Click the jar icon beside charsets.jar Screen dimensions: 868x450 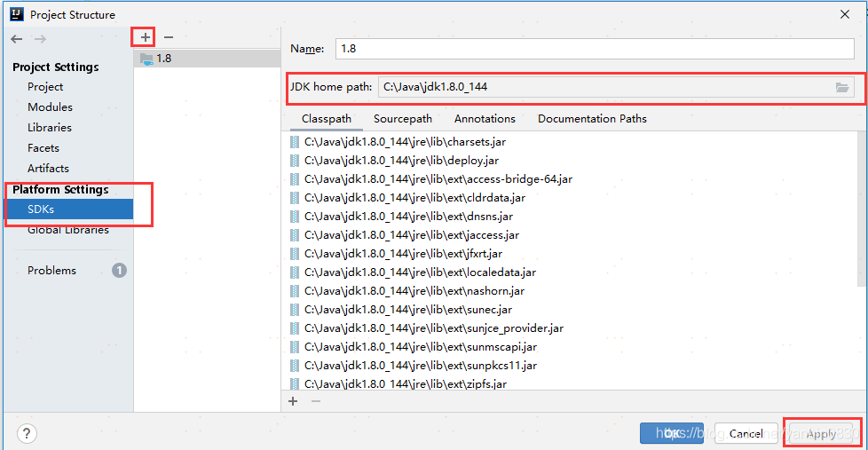click(295, 142)
